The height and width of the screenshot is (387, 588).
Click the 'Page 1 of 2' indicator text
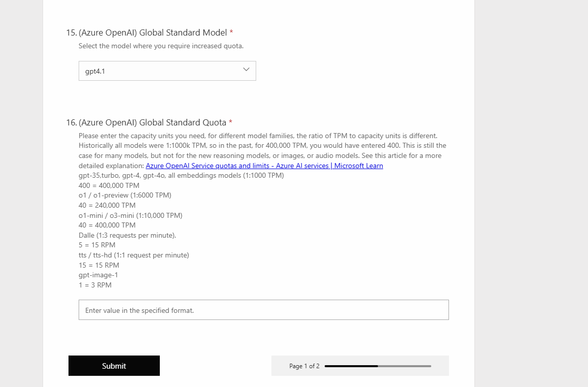click(x=304, y=366)
